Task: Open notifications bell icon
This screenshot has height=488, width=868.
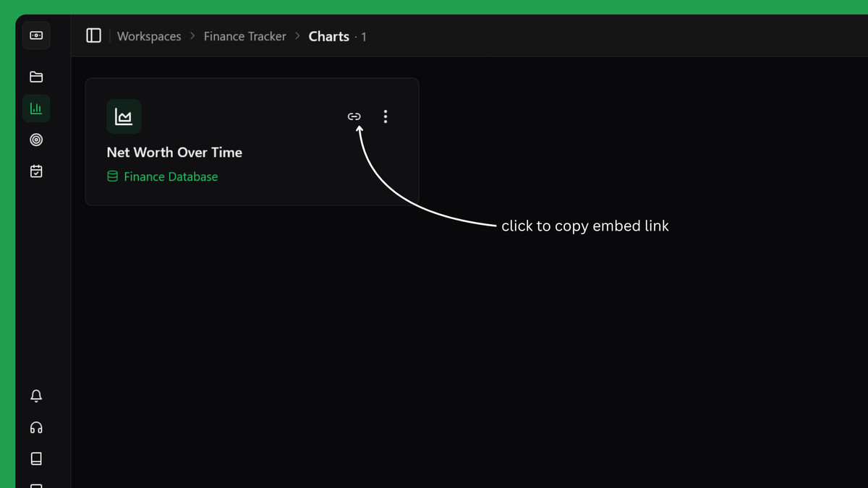Action: [x=36, y=396]
